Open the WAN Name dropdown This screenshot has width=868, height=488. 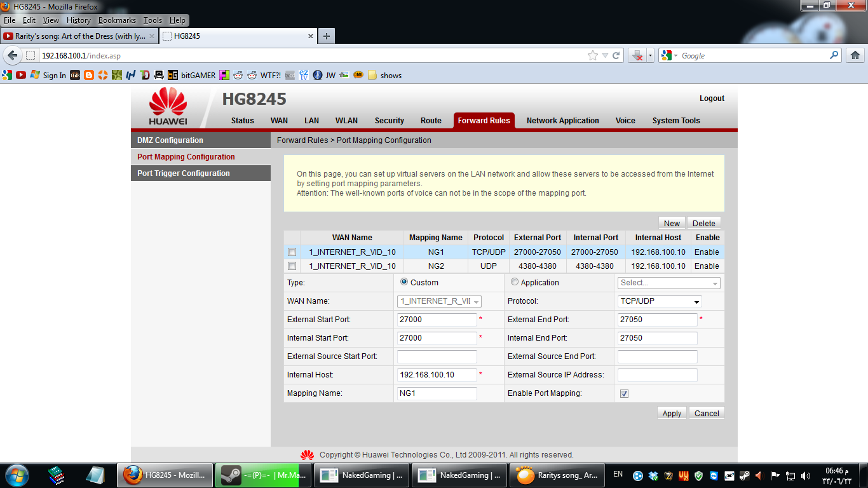click(x=439, y=301)
